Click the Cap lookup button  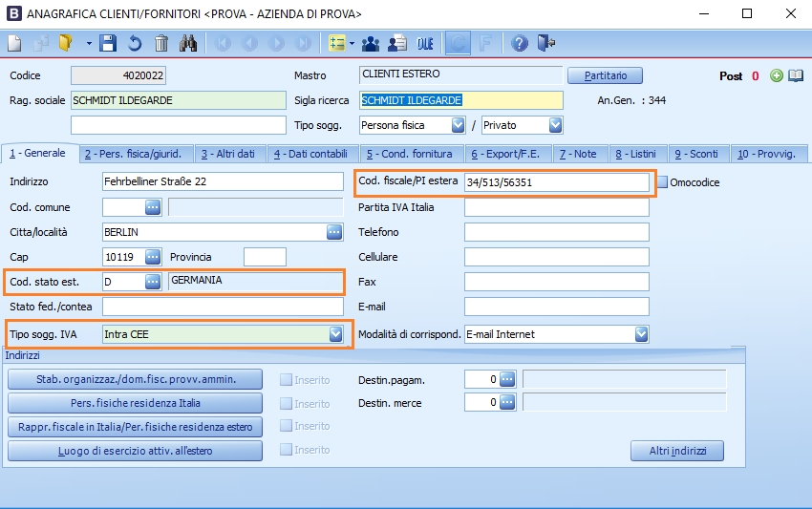(153, 257)
